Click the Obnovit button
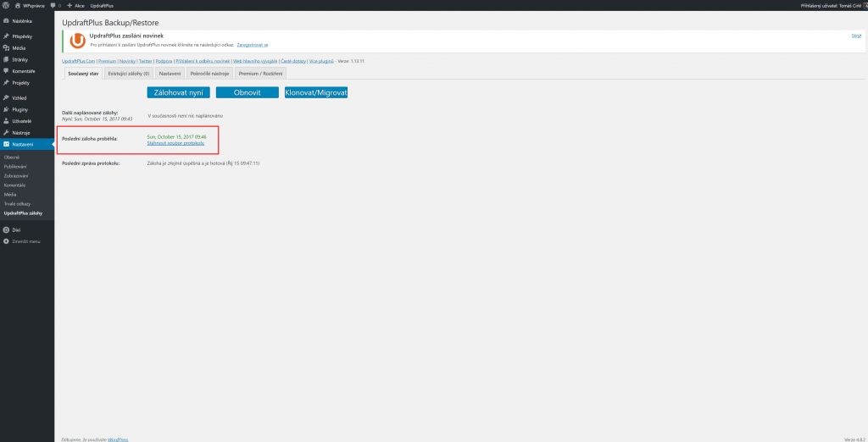This screenshot has height=442, width=868. [247, 92]
